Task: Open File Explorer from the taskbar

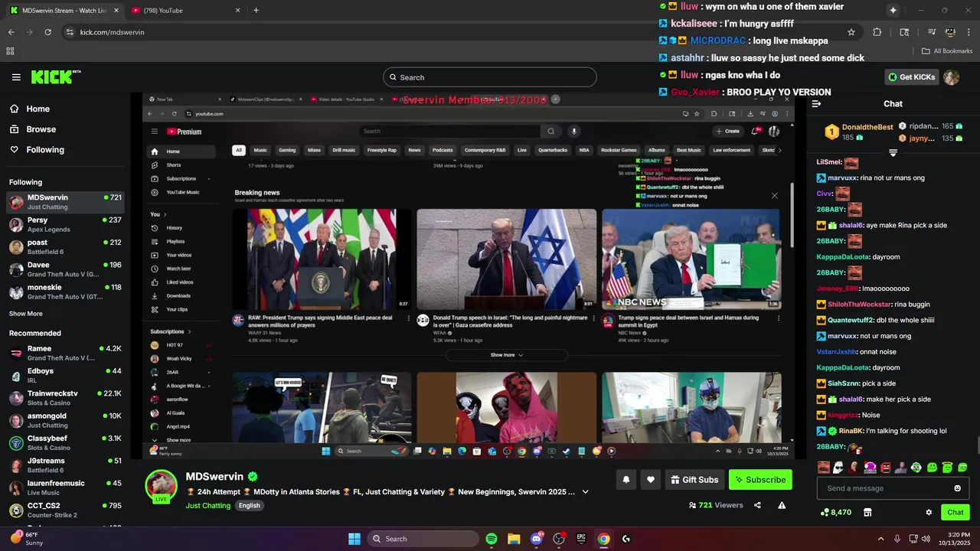Action: [514, 539]
